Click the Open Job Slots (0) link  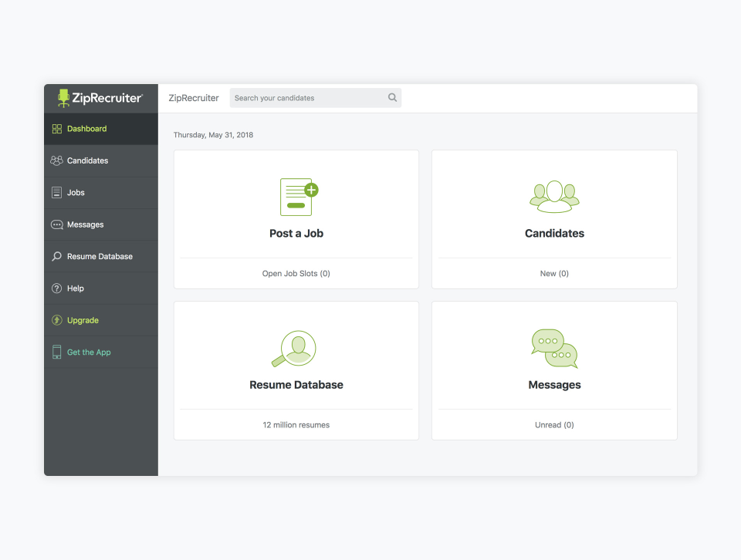click(296, 273)
